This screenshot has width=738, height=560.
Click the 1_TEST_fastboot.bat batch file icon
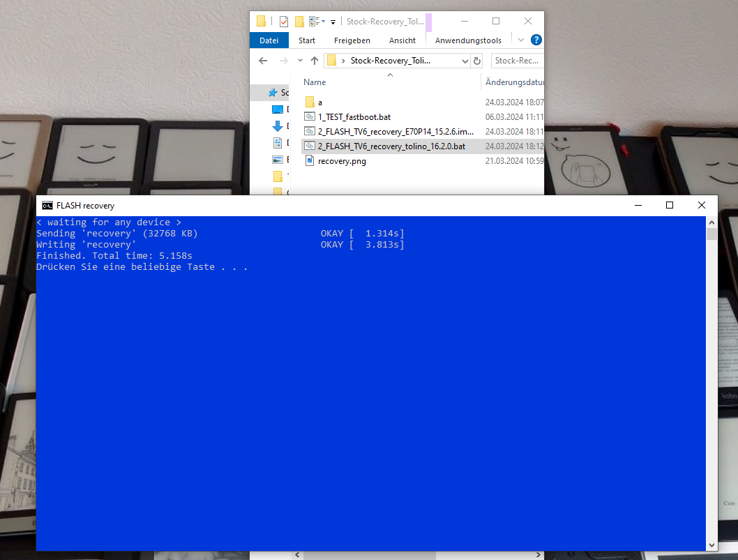point(309,116)
